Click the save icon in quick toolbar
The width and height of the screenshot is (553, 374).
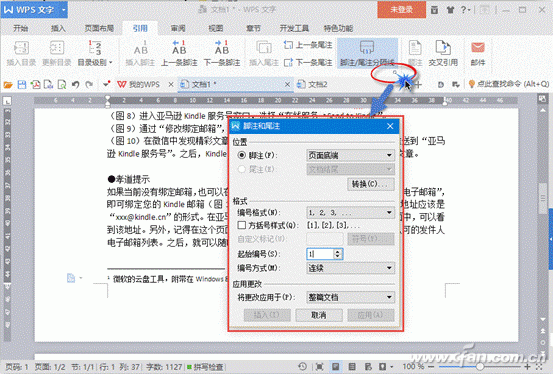[x=22, y=85]
